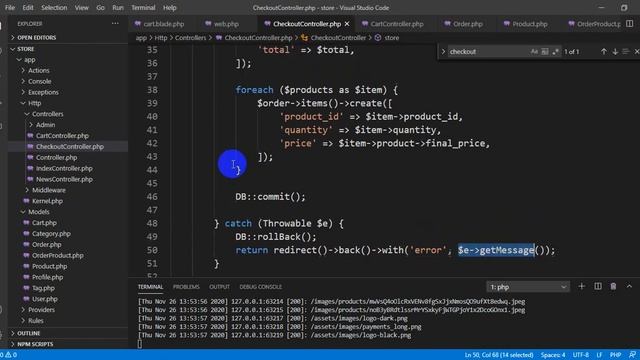640x360 pixels.
Task: Open the Terminal menu
Action: click(143, 7)
